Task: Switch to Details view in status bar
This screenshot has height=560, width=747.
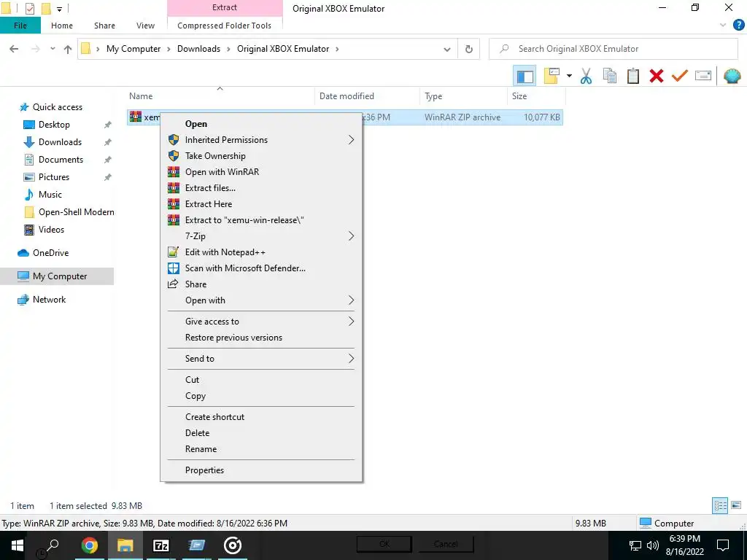Action: coord(720,506)
